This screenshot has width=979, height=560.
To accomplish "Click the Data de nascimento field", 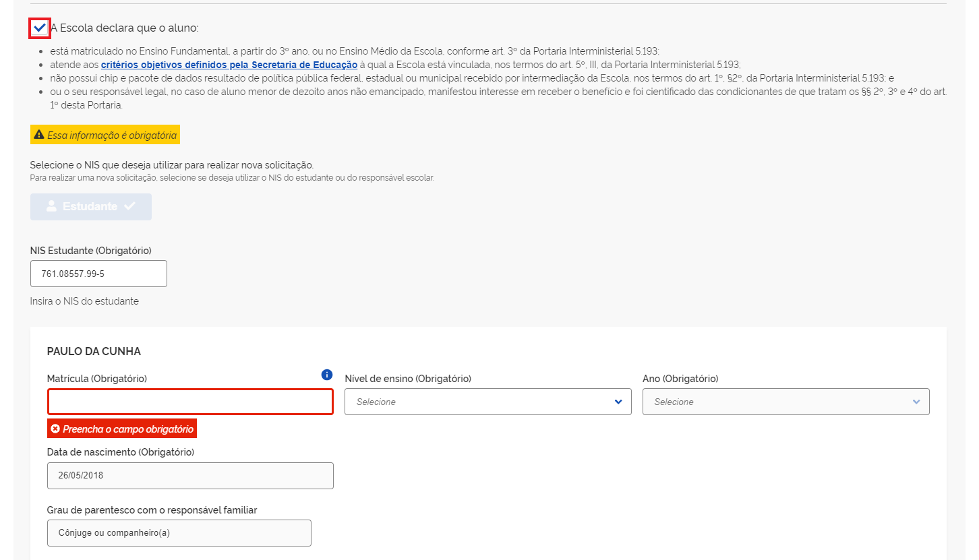I will point(190,476).
